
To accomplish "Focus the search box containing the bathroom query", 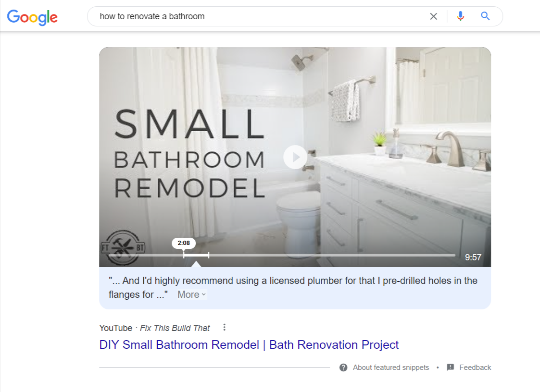I will pyautogui.click(x=260, y=16).
